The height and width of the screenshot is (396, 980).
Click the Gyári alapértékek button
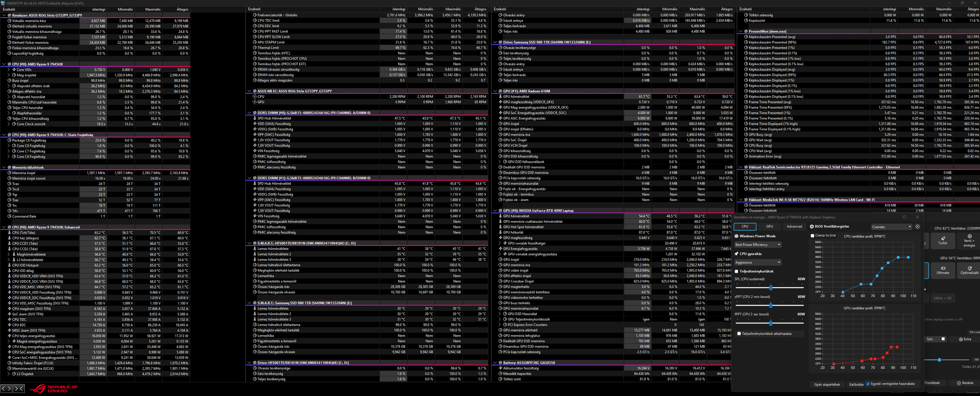click(x=827, y=384)
